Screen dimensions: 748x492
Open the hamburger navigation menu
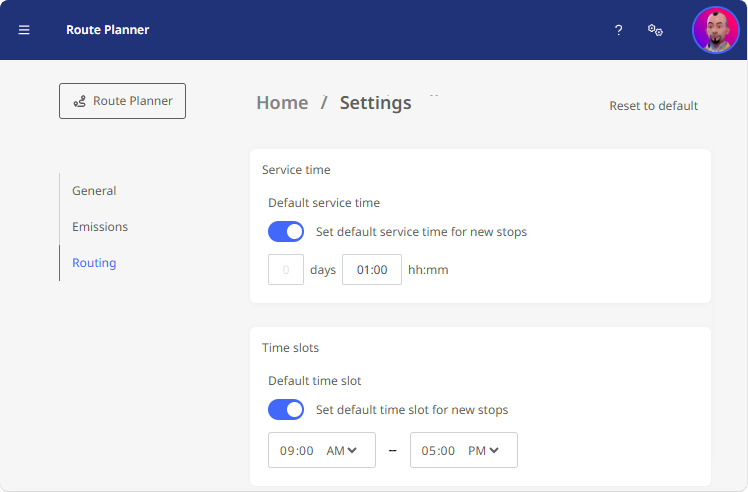click(24, 30)
